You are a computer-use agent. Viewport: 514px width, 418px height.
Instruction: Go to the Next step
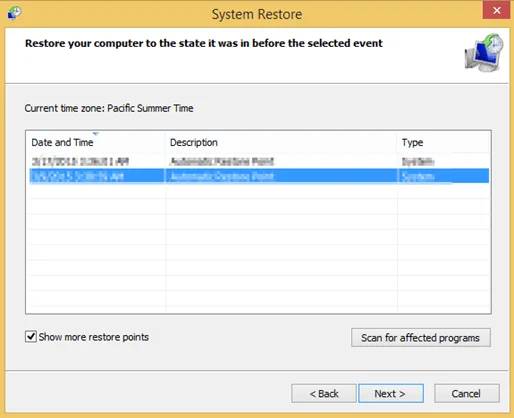(x=391, y=394)
